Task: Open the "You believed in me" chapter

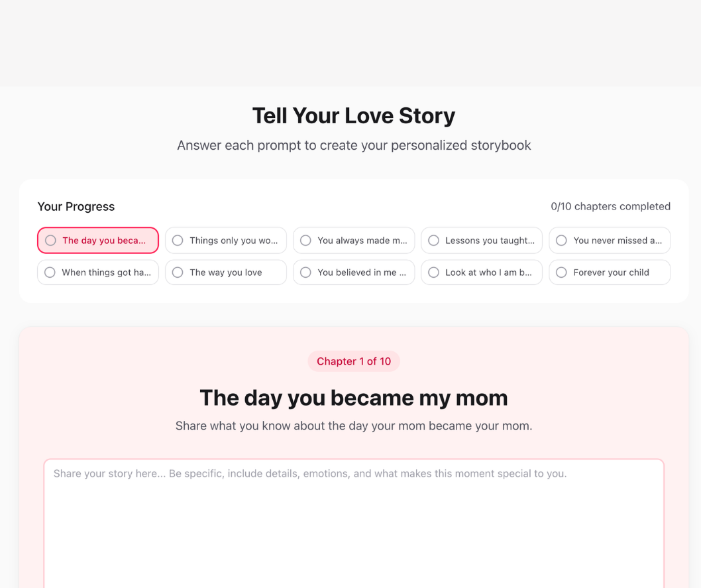Action: tap(353, 272)
